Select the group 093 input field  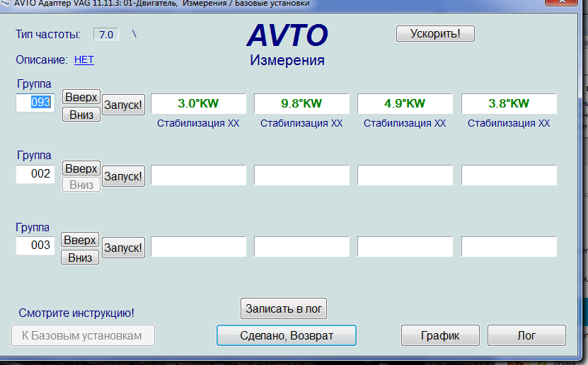pyautogui.click(x=35, y=103)
